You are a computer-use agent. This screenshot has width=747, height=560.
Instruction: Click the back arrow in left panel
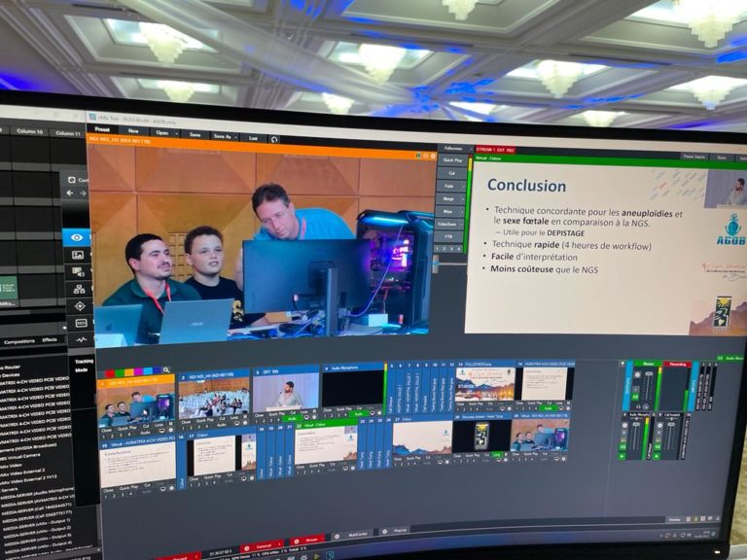[69, 193]
